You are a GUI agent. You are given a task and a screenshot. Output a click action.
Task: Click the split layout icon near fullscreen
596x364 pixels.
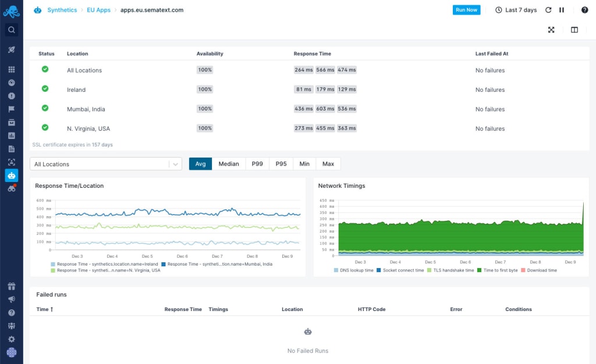(x=574, y=30)
